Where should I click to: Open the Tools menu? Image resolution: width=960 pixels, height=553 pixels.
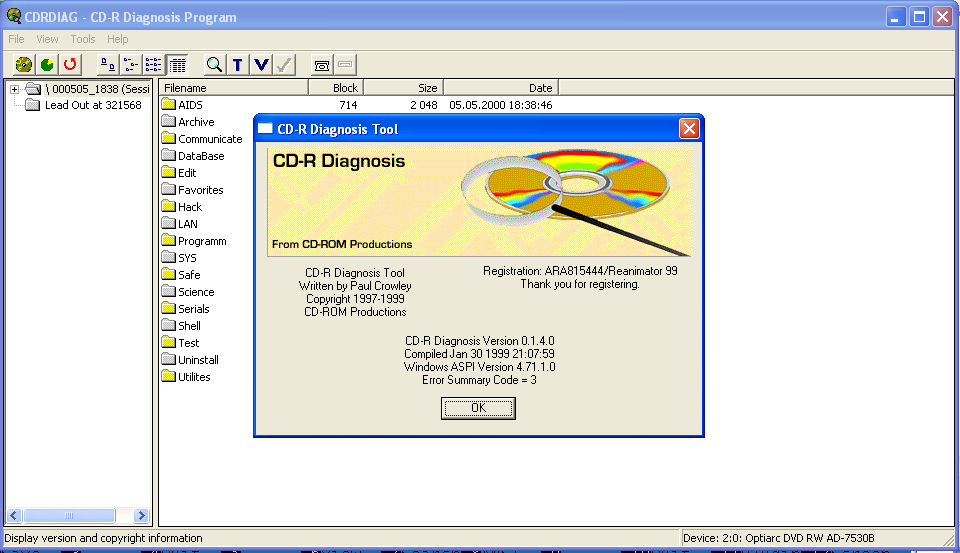point(83,39)
